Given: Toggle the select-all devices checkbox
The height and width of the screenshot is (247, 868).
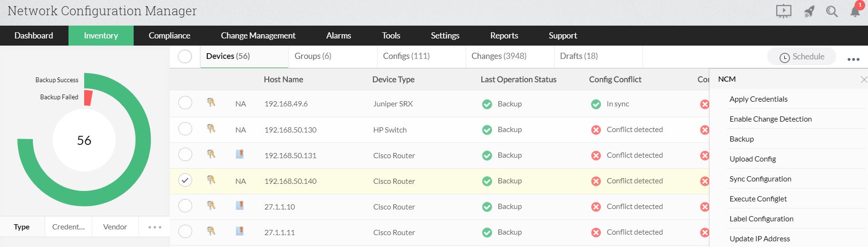Looking at the screenshot, I should [x=185, y=57].
